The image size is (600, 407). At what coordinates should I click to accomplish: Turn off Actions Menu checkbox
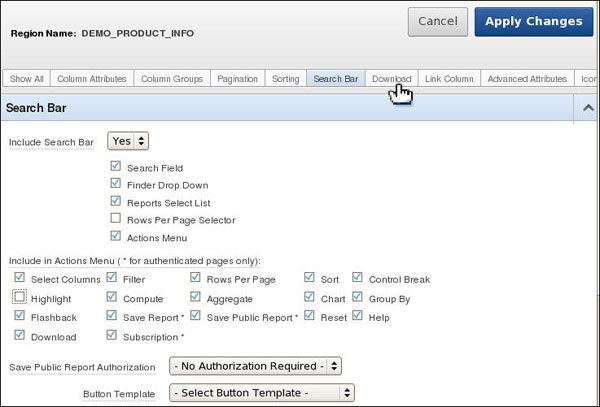(x=116, y=238)
